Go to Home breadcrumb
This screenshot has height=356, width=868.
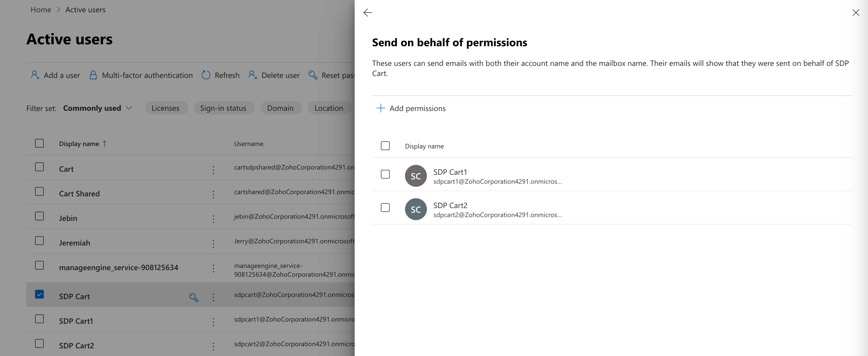[41, 10]
